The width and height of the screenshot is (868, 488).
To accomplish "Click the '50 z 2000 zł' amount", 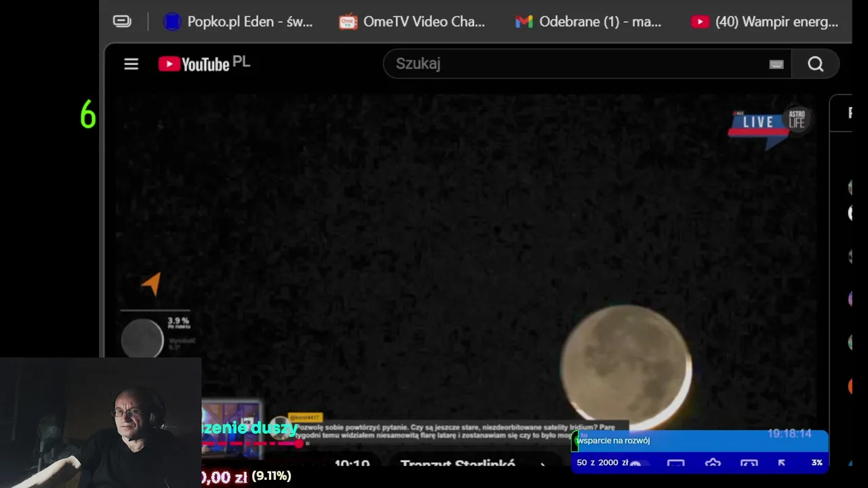I will coord(602,462).
